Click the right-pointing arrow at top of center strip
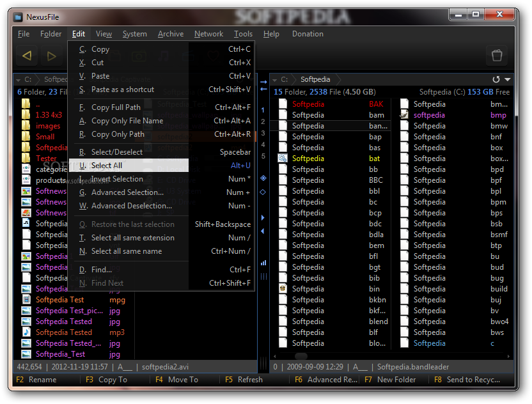This screenshot has height=404, width=532. [x=263, y=82]
